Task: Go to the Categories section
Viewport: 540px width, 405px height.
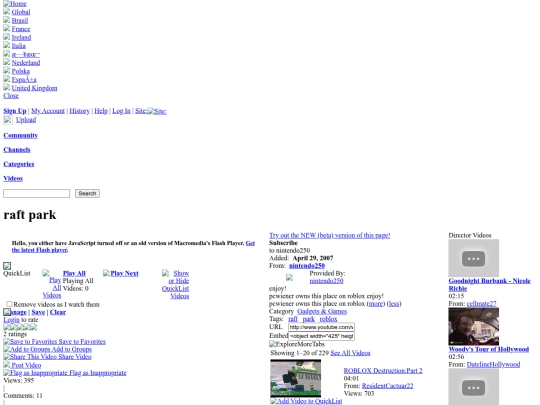Action: [19, 164]
